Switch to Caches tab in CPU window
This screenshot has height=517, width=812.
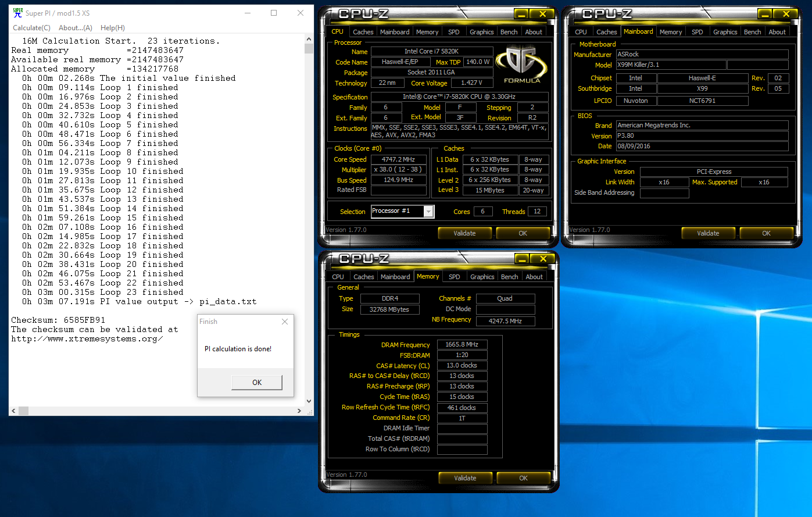[x=363, y=32]
